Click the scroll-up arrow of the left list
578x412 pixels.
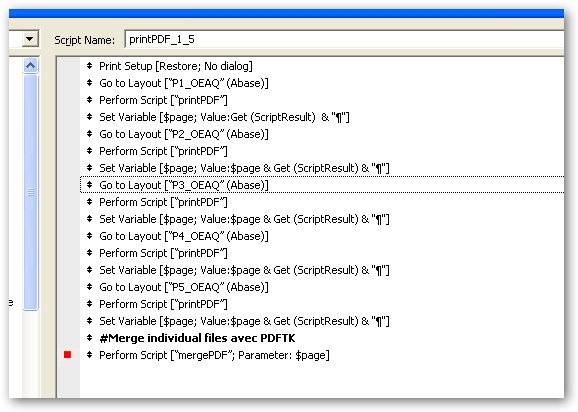pyautogui.click(x=31, y=66)
